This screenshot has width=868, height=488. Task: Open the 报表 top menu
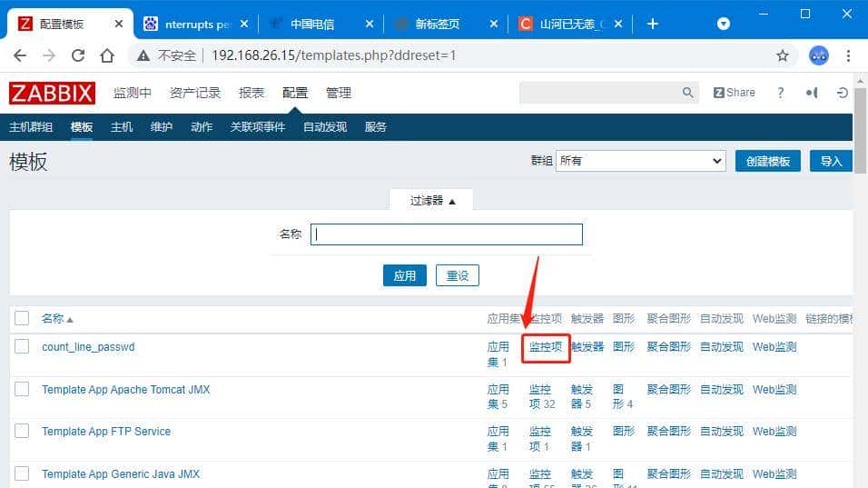252,93
